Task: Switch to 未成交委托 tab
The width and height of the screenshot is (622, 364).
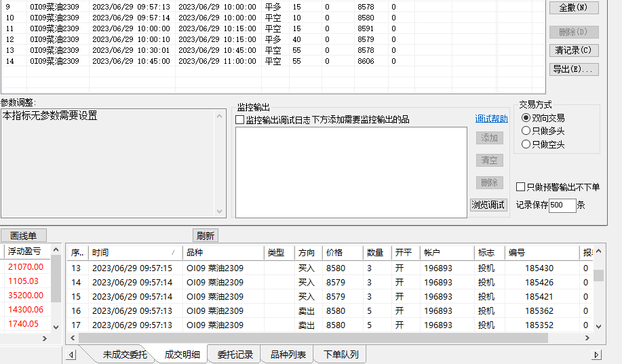Action: click(124, 355)
